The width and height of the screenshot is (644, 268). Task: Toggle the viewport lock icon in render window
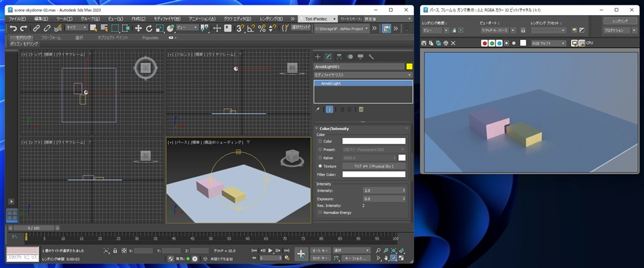(523, 30)
